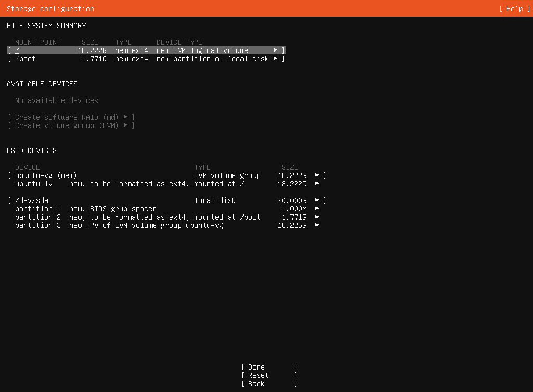This screenshot has width=533, height=392.
Task: Open arrow menu for partition 2 1.771G
Action: click(317, 217)
